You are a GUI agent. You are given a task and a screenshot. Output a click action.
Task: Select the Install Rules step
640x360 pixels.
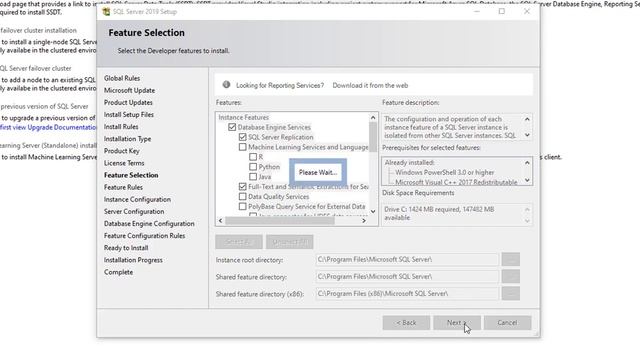click(x=121, y=127)
